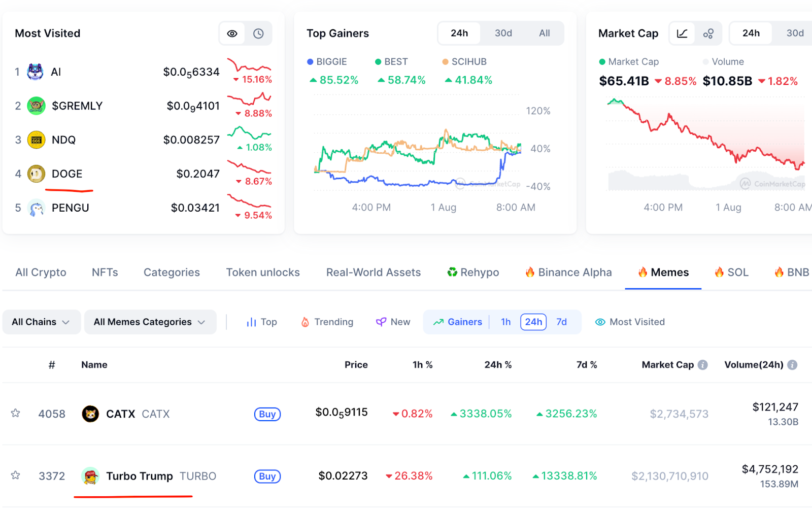Open the All Crypto tab
This screenshot has height=512, width=812.
[x=41, y=272]
